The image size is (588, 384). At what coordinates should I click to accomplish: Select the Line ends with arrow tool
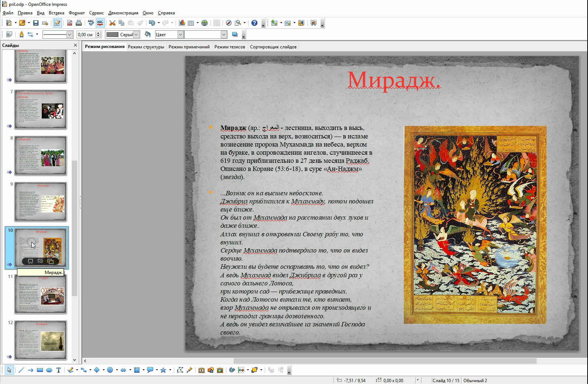pos(31,370)
